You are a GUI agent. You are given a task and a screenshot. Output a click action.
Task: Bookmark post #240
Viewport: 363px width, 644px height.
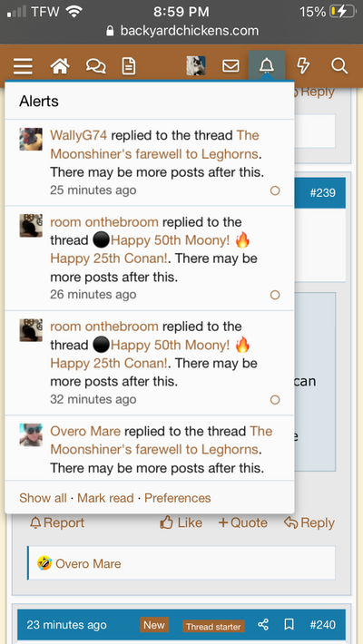(289, 625)
